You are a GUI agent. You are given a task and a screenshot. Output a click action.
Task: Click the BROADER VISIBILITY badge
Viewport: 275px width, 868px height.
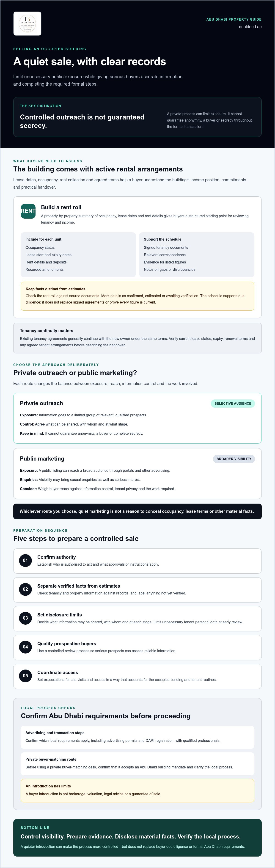pyautogui.click(x=234, y=459)
